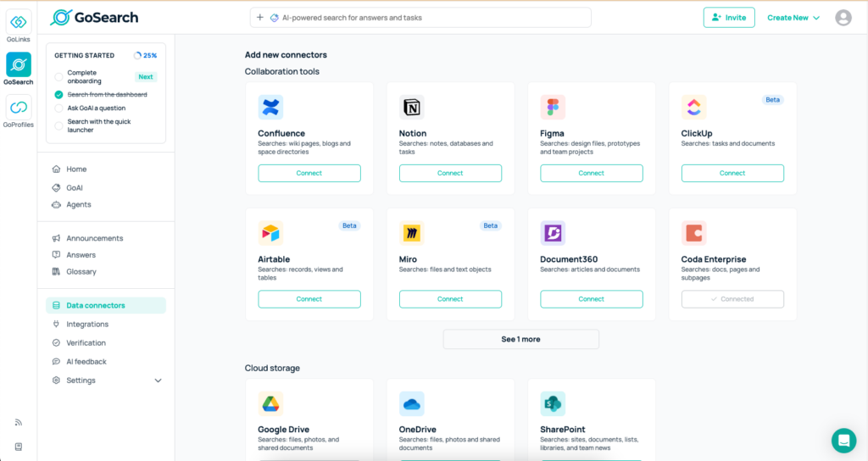Click Connect for Confluence
Image resolution: width=868 pixels, height=461 pixels.
pos(309,173)
